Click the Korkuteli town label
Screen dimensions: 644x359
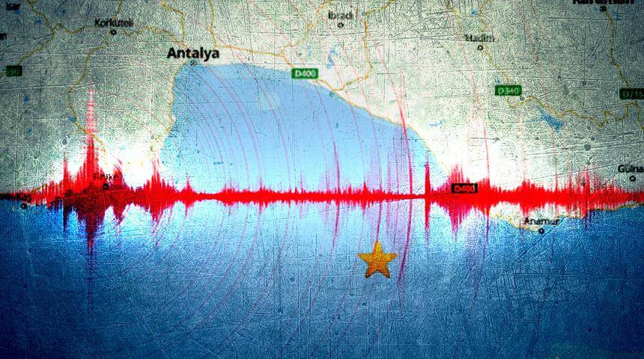coord(114,22)
